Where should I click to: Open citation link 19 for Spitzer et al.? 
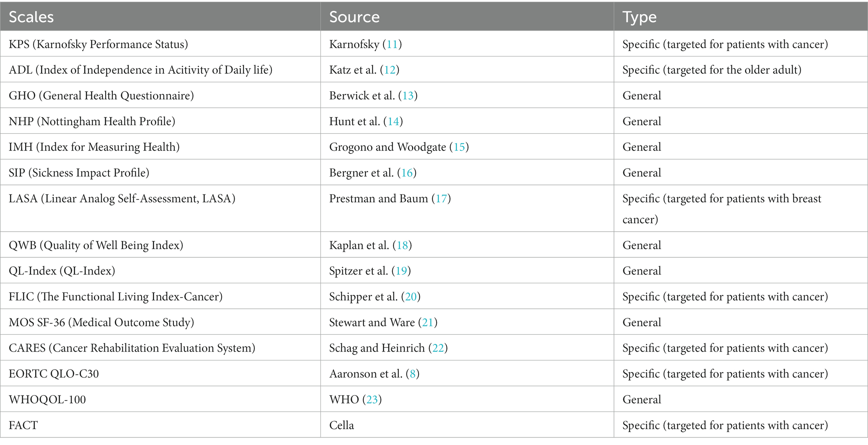[x=401, y=271]
